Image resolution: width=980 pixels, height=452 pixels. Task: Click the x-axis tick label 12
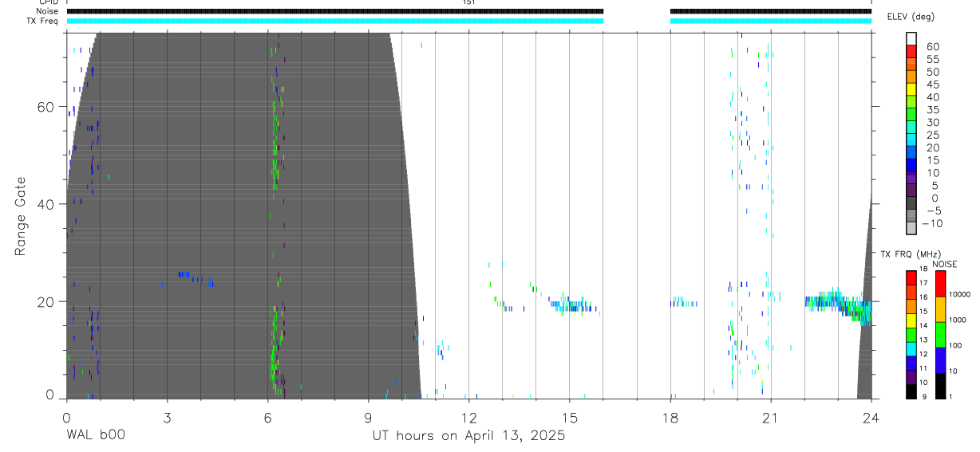point(468,417)
